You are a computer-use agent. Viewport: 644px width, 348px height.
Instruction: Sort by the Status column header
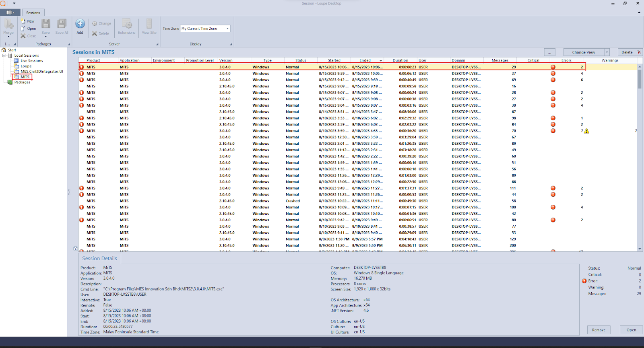pyautogui.click(x=301, y=60)
